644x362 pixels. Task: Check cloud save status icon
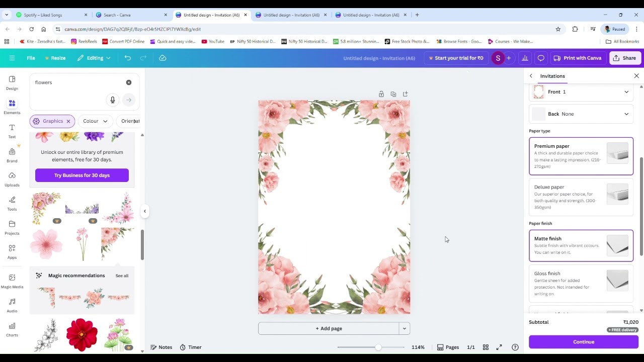coord(163,58)
